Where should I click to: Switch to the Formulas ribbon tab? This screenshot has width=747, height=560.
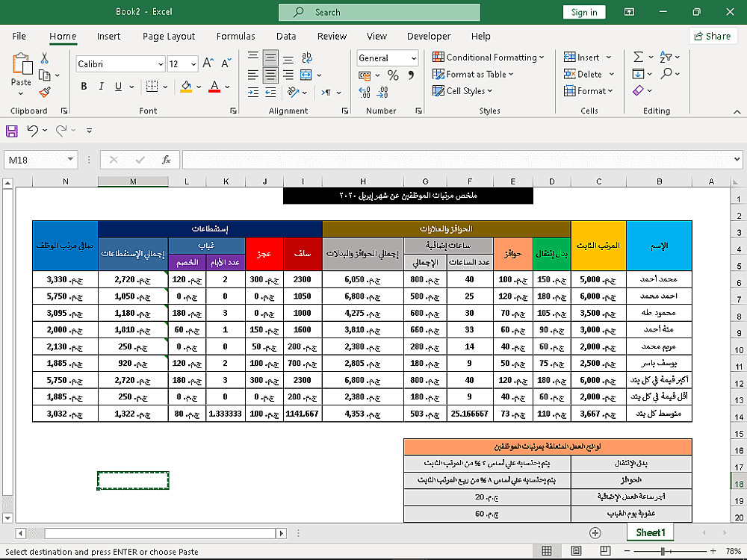point(237,36)
